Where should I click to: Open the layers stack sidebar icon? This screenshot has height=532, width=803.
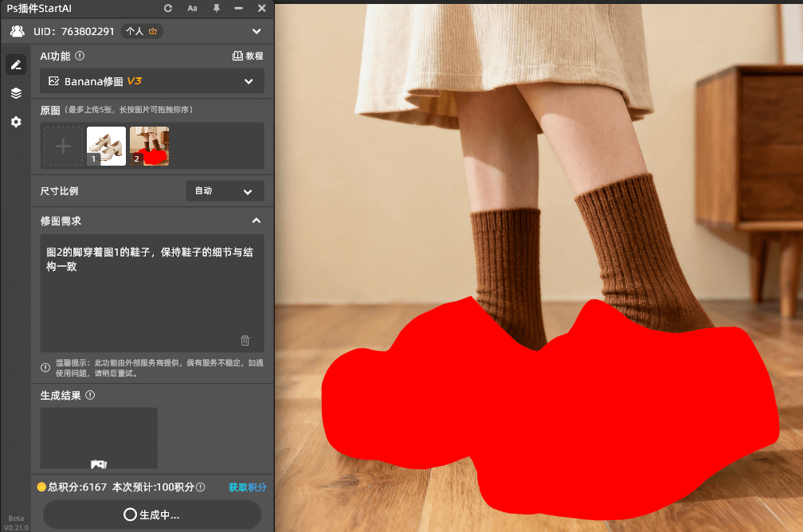(x=16, y=93)
